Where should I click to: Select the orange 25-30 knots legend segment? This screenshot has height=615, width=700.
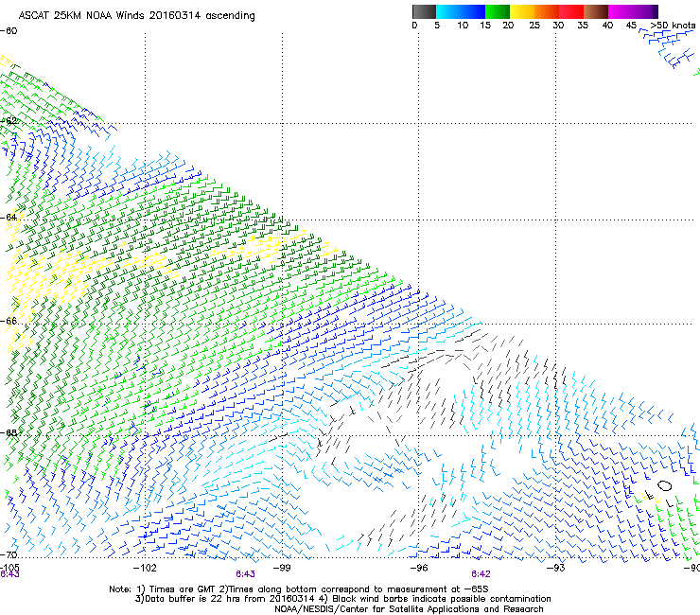coord(547,11)
